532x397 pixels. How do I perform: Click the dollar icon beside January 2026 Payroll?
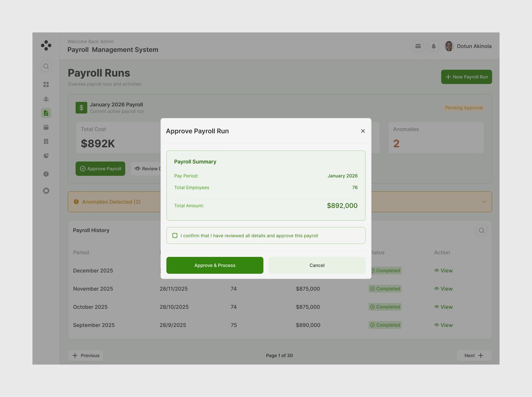[x=82, y=108]
